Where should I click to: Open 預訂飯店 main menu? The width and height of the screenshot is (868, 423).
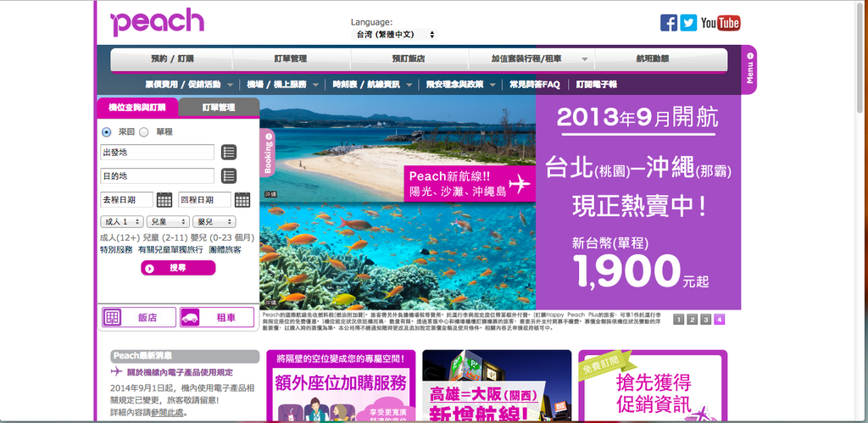tap(409, 58)
